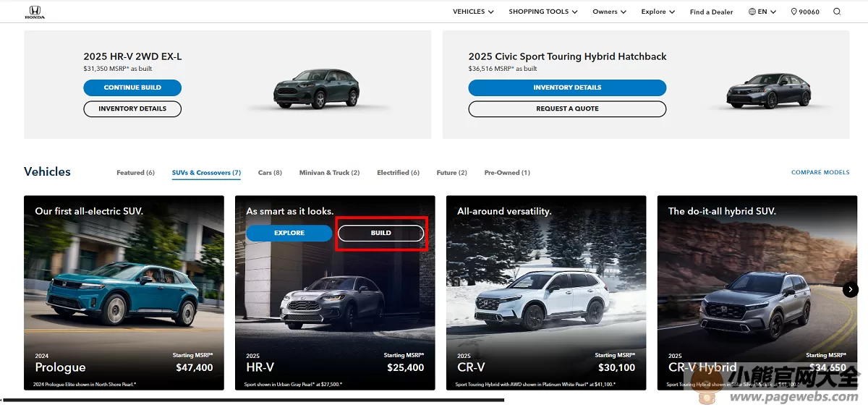Screen dimensions: 868x410
Task: Open the Owners dropdown menu
Action: (610, 12)
